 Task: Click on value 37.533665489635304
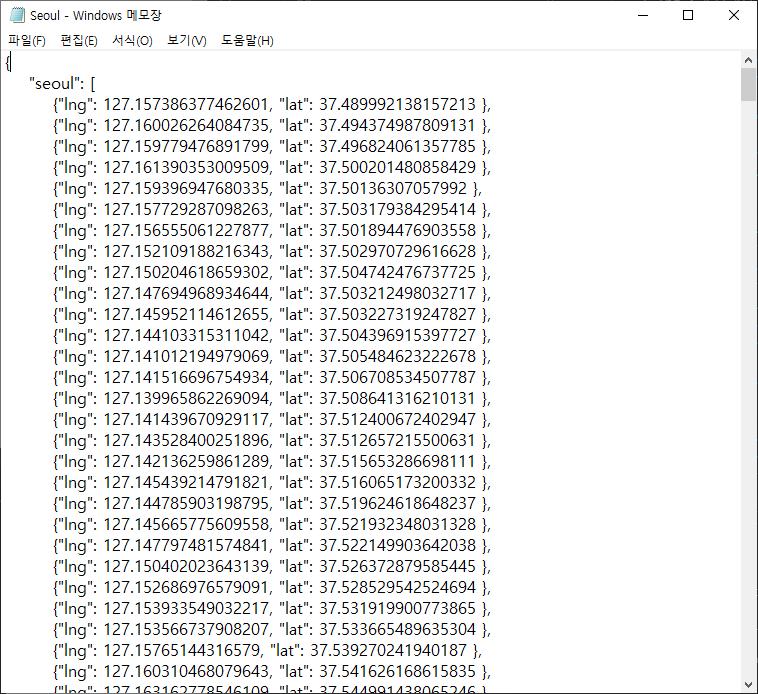397,630
